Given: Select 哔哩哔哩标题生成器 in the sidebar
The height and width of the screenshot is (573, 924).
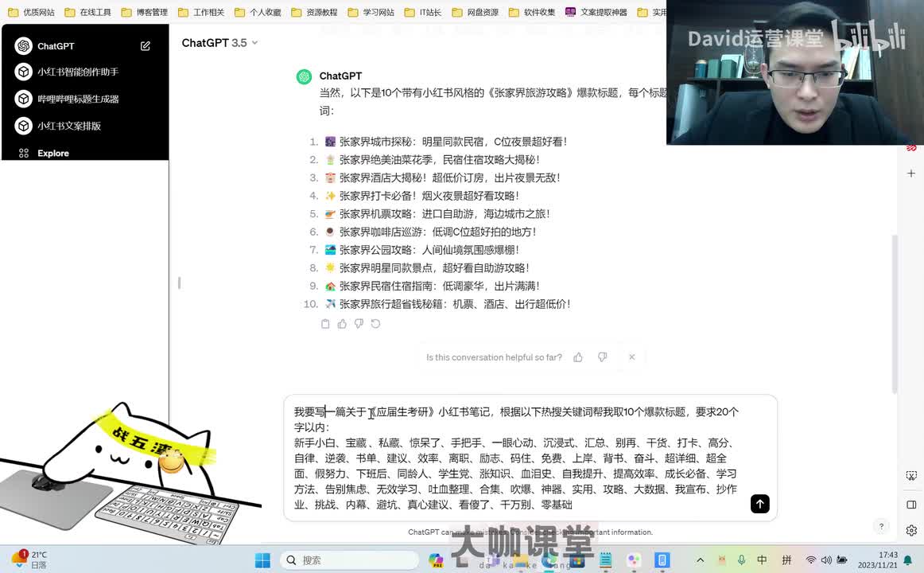Looking at the screenshot, I should point(77,99).
